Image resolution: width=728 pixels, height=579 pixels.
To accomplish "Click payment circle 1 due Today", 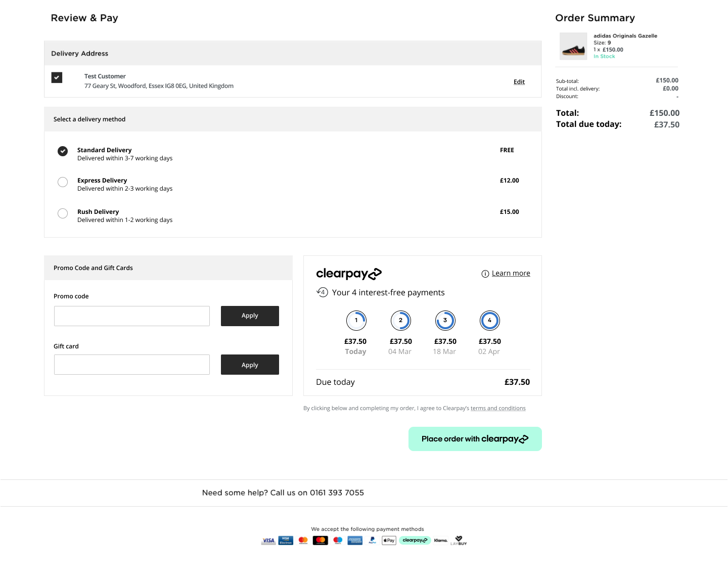I will (x=356, y=321).
